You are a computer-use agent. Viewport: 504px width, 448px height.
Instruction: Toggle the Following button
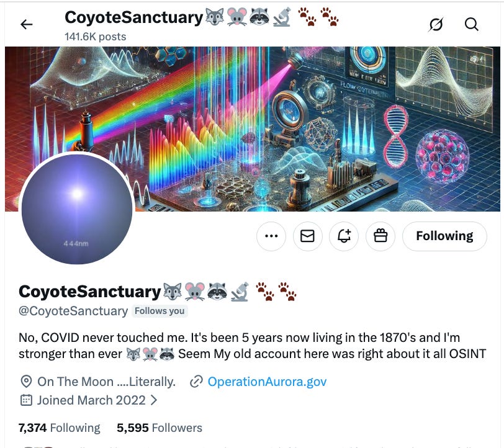click(444, 236)
